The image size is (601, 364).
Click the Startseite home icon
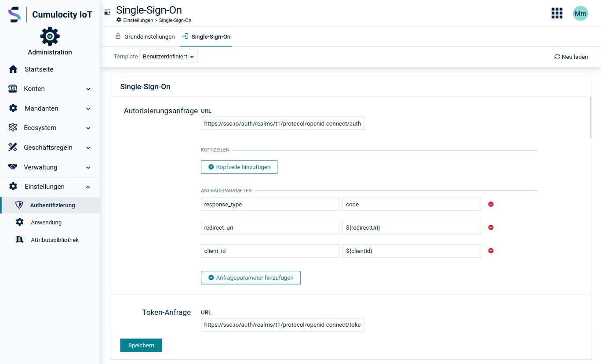click(13, 69)
